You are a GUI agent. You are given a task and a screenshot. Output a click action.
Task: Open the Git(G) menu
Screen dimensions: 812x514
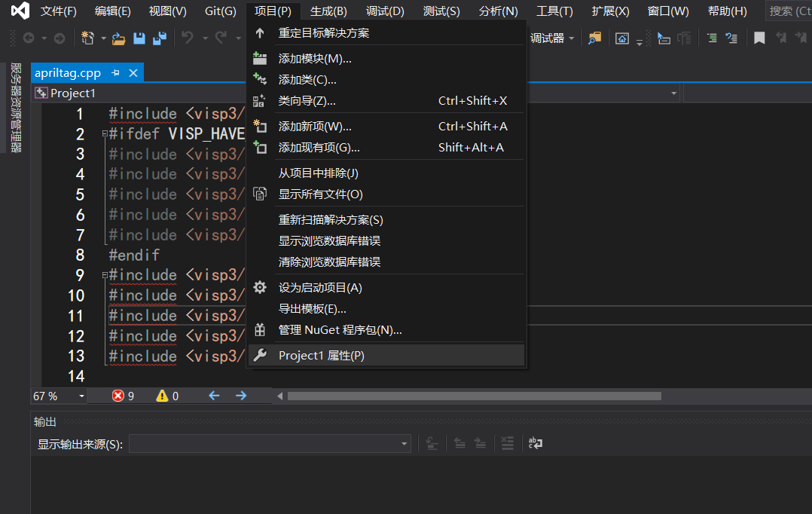(x=221, y=11)
